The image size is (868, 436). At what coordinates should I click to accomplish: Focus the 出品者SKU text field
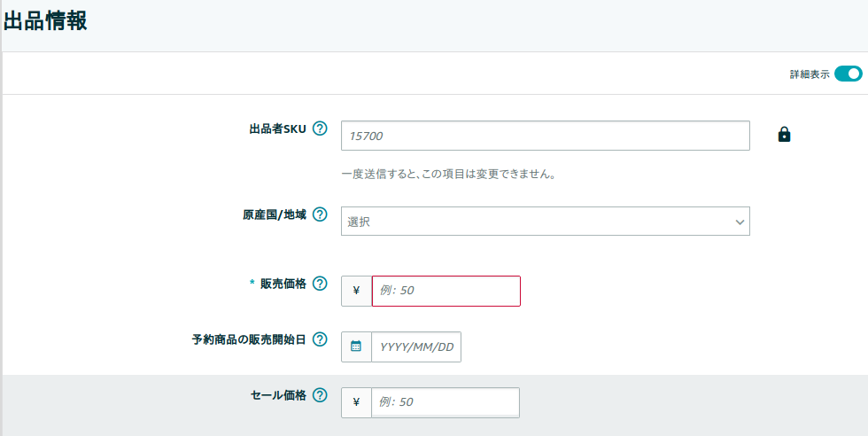[545, 136]
